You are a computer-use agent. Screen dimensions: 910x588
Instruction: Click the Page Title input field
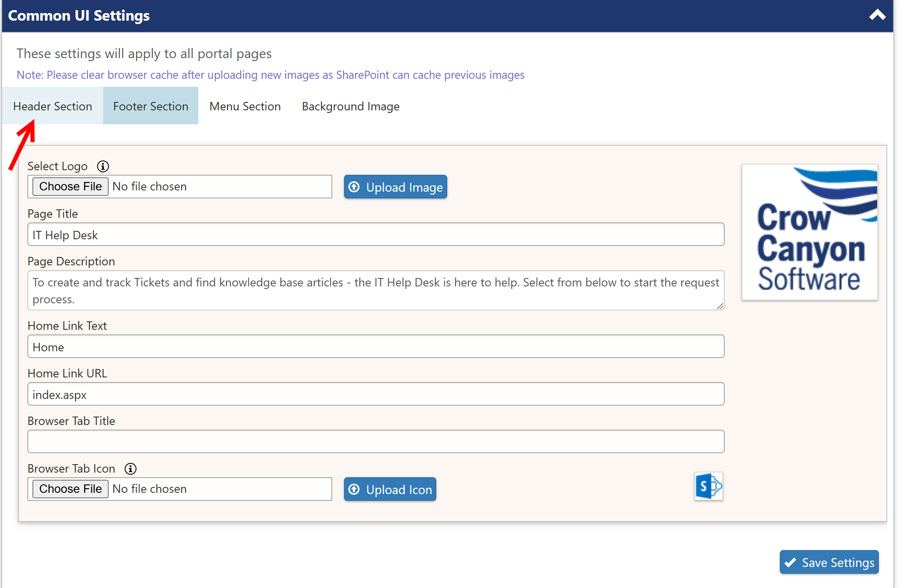[377, 235]
